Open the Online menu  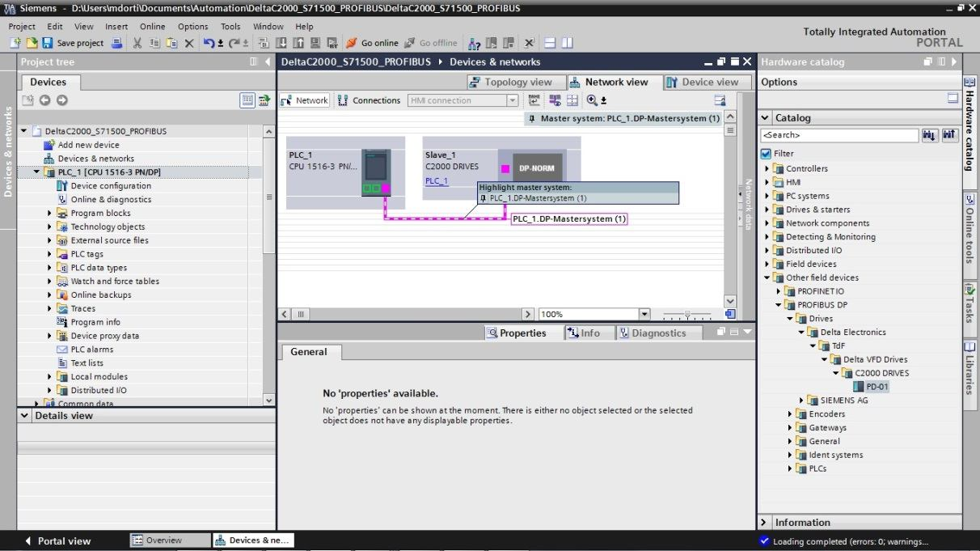tap(152, 27)
